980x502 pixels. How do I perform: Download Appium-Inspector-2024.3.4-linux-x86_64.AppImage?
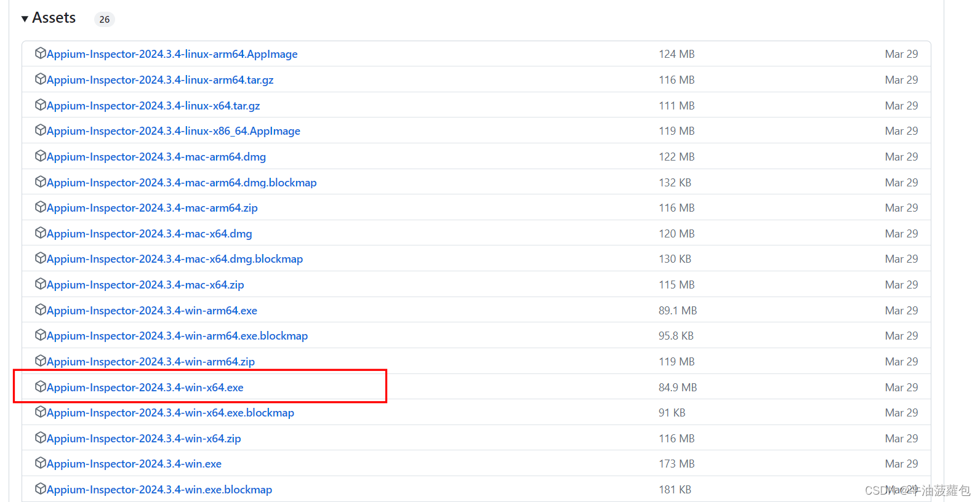174,131
